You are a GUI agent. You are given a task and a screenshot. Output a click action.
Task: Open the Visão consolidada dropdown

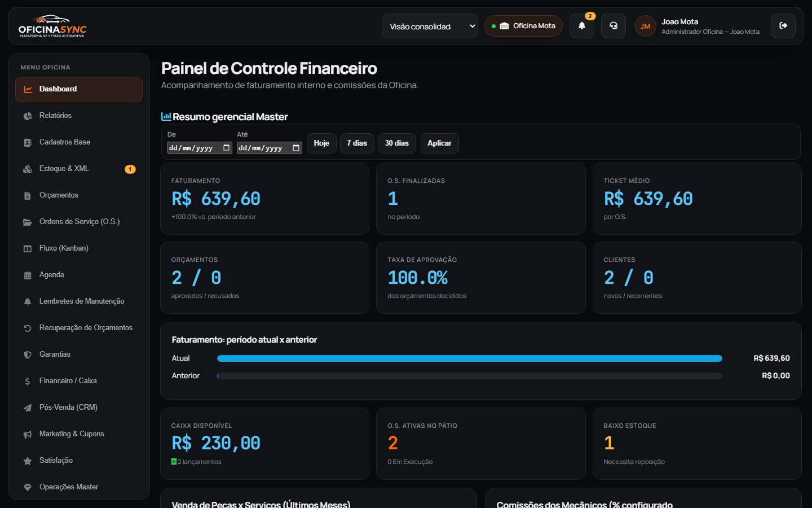pyautogui.click(x=430, y=26)
